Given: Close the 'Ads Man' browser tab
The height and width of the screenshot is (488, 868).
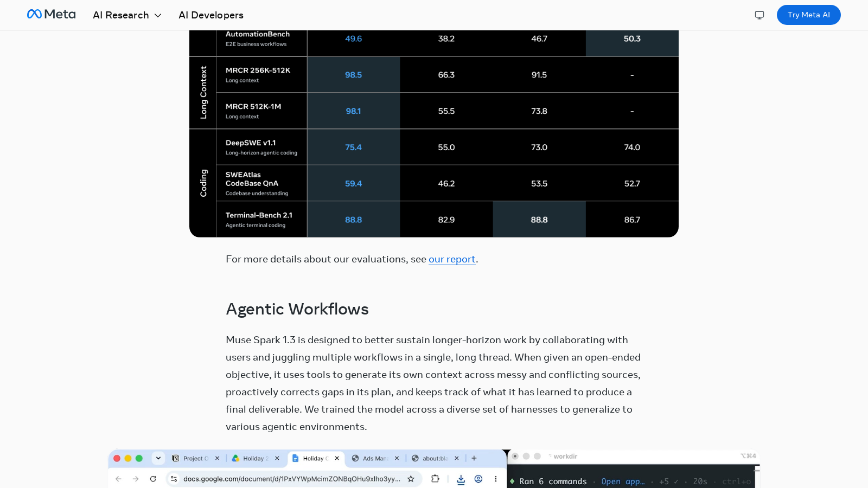Looking at the screenshot, I should [x=397, y=458].
